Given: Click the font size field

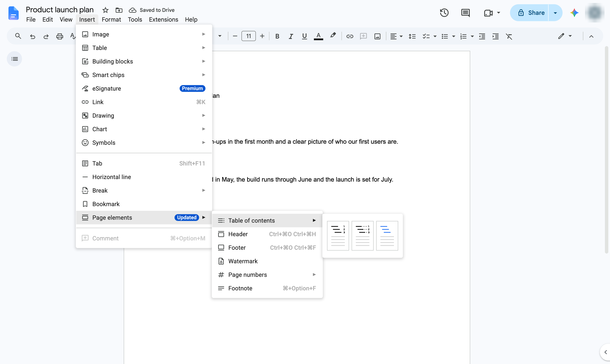Looking at the screenshot, I should [248, 36].
